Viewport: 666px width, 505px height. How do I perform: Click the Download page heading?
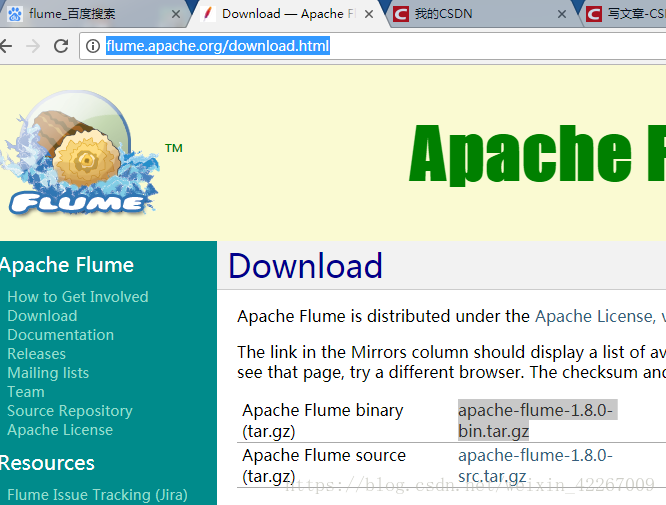coord(305,266)
